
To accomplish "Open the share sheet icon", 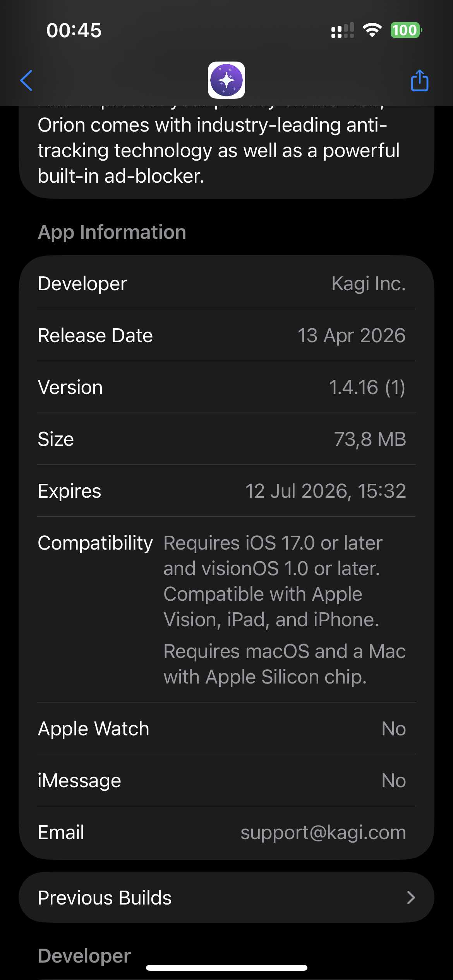I will point(419,81).
